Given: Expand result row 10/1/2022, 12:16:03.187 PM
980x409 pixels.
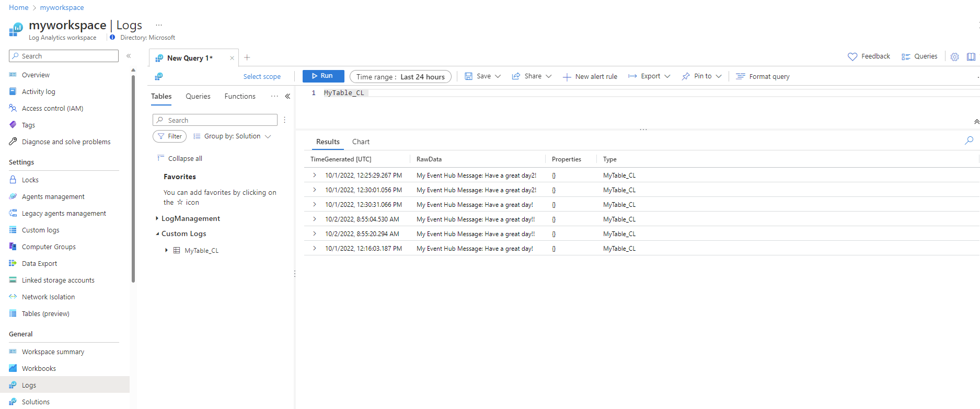Looking at the screenshot, I should (315, 248).
